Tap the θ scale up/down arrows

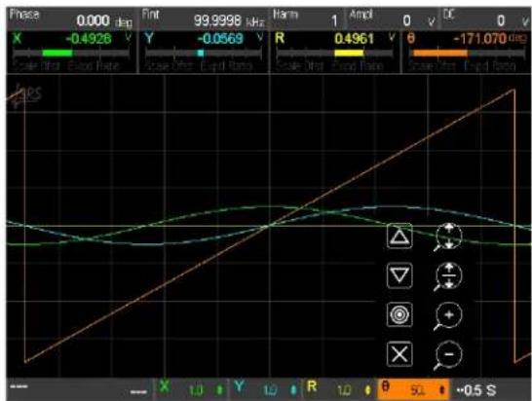pos(441,390)
